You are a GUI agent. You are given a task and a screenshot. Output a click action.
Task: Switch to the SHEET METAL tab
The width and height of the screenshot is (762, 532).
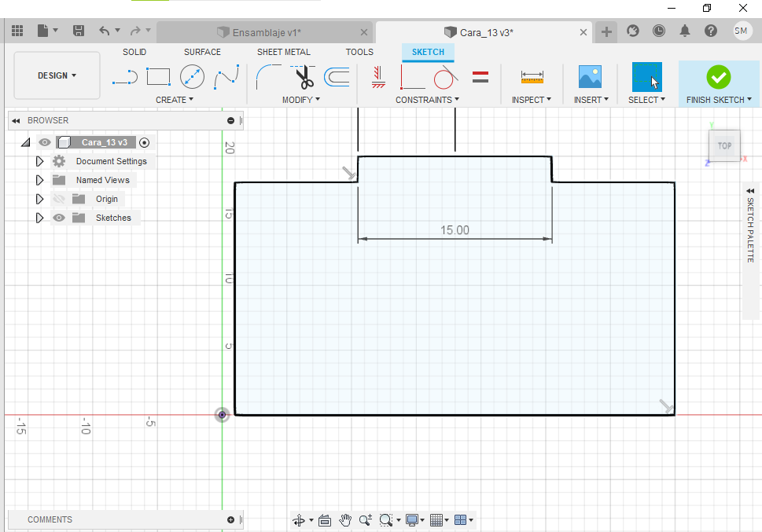pyautogui.click(x=283, y=52)
